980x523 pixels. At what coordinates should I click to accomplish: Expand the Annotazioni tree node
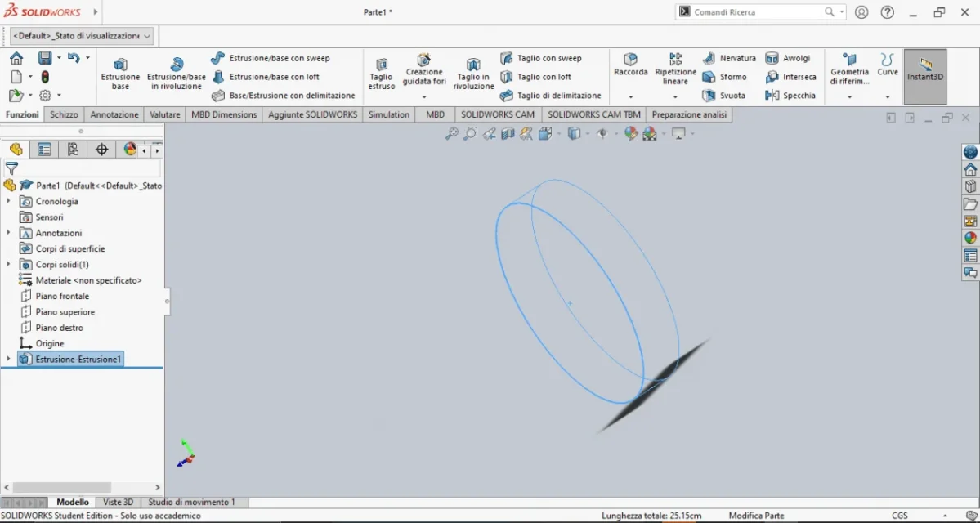(x=8, y=232)
